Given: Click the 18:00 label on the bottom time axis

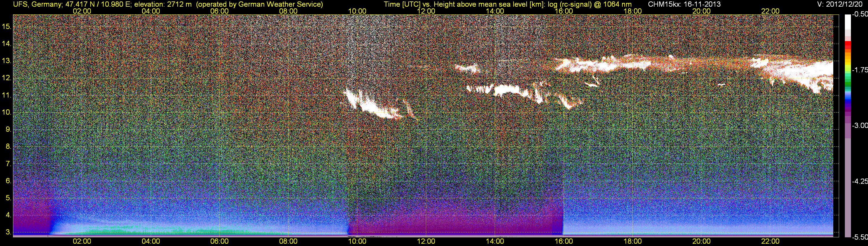Looking at the screenshot, I should point(632,241).
